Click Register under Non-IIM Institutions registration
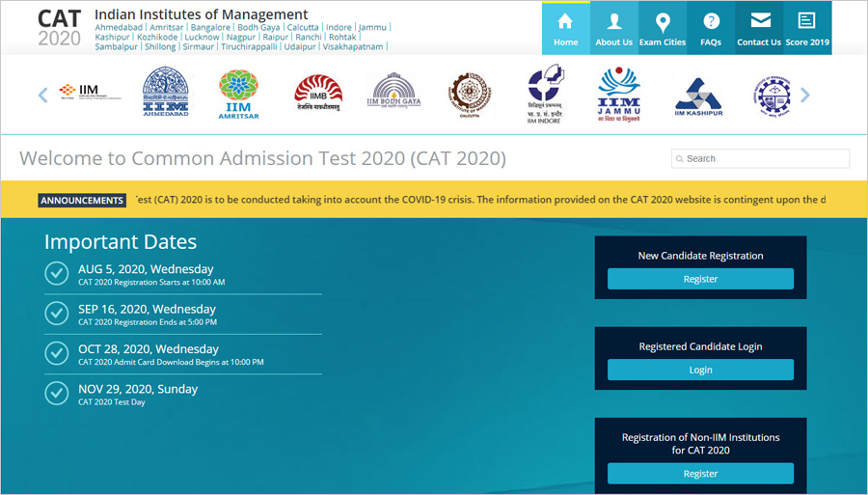Image resolution: width=868 pixels, height=495 pixels. (700, 474)
